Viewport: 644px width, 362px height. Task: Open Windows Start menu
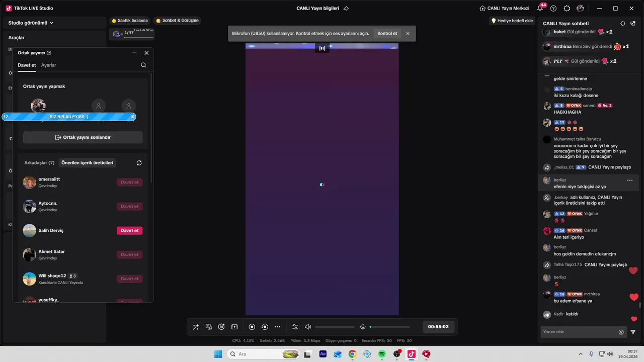tap(218, 354)
